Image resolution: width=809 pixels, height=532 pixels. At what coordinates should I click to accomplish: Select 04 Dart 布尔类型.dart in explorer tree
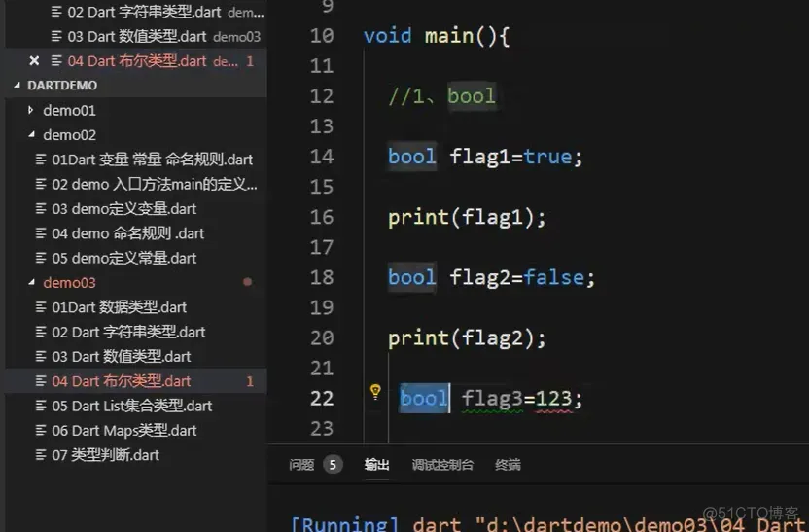tap(136, 381)
